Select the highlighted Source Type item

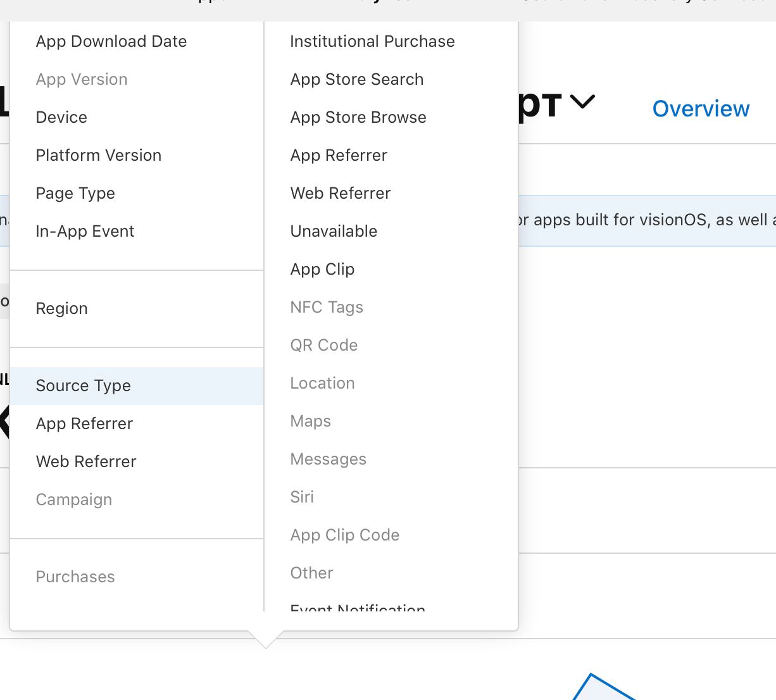pos(84,386)
